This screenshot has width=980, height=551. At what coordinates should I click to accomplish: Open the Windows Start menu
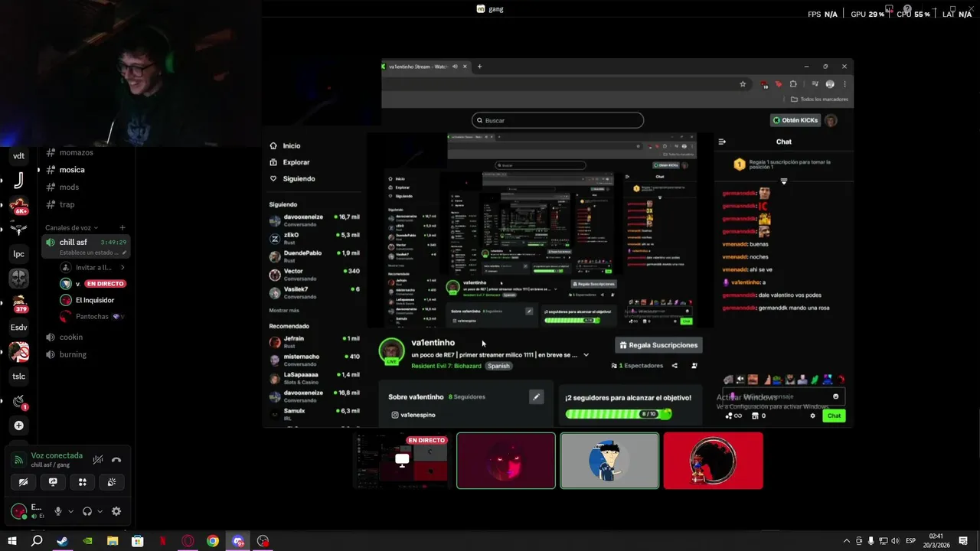(11, 541)
